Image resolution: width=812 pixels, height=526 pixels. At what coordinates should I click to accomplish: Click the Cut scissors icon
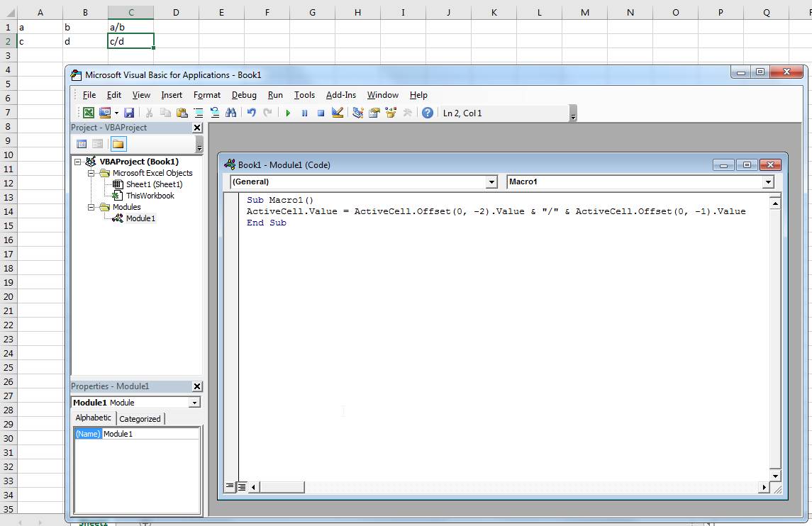(x=149, y=113)
